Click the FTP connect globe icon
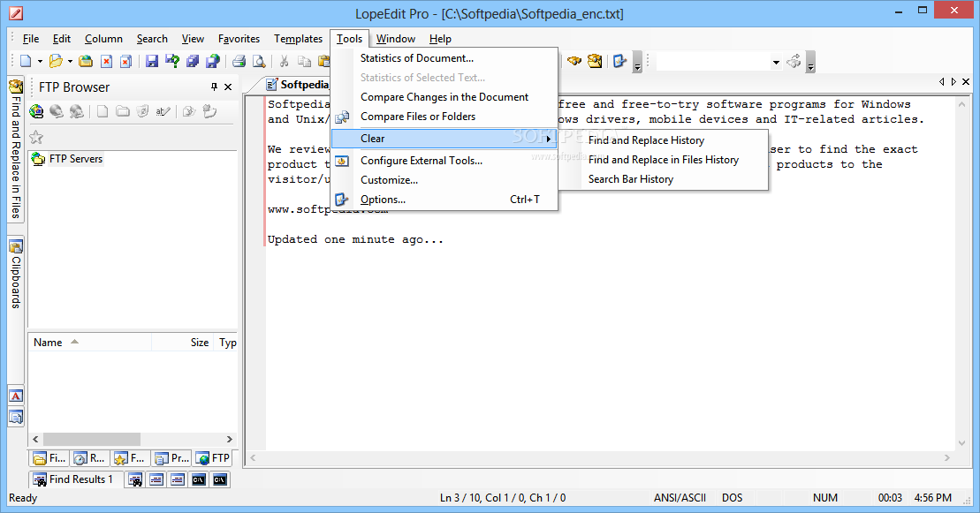Image resolution: width=980 pixels, height=513 pixels. point(36,111)
